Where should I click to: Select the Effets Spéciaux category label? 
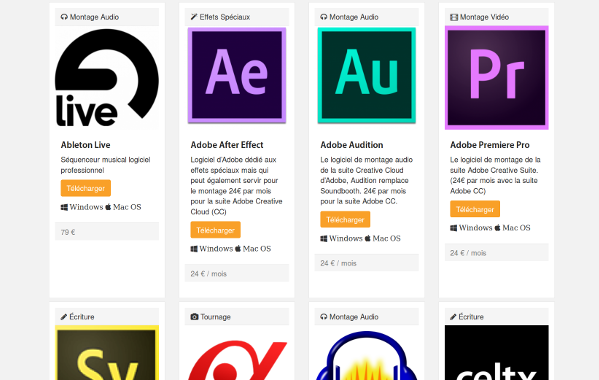(225, 17)
